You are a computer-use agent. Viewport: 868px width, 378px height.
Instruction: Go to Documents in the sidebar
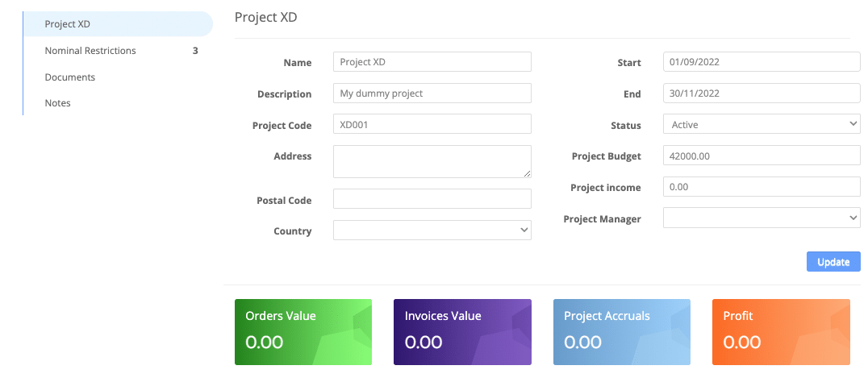tap(117, 77)
